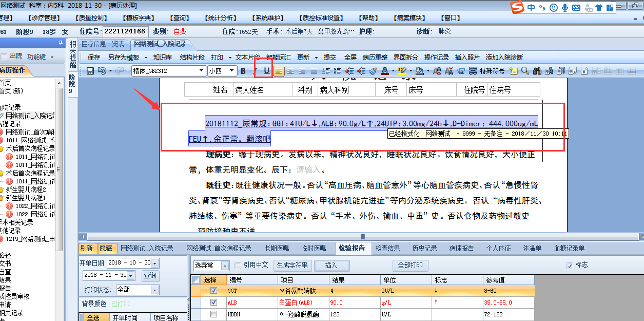Image resolution: width=644 pixels, height=321 pixels.
Task: Open Sogou toolbox grid icon
Action: [610, 8]
